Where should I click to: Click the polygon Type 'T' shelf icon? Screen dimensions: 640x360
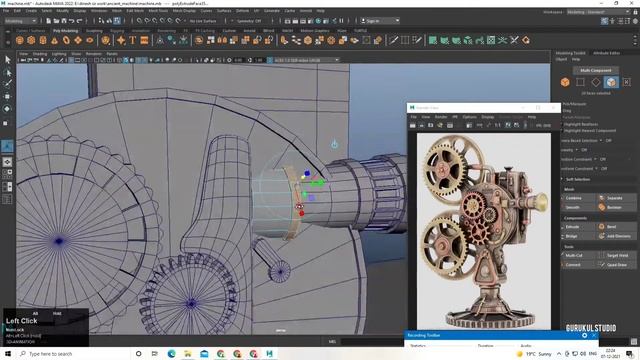(133, 40)
